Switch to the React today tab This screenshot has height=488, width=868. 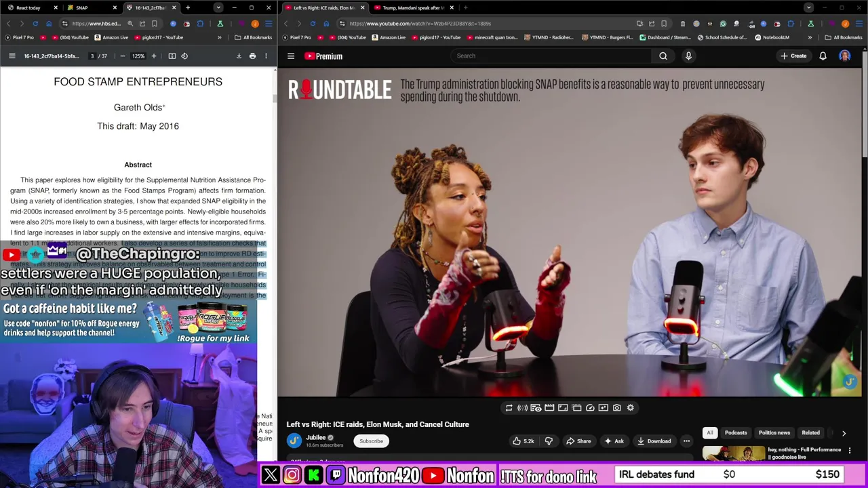[31, 7]
